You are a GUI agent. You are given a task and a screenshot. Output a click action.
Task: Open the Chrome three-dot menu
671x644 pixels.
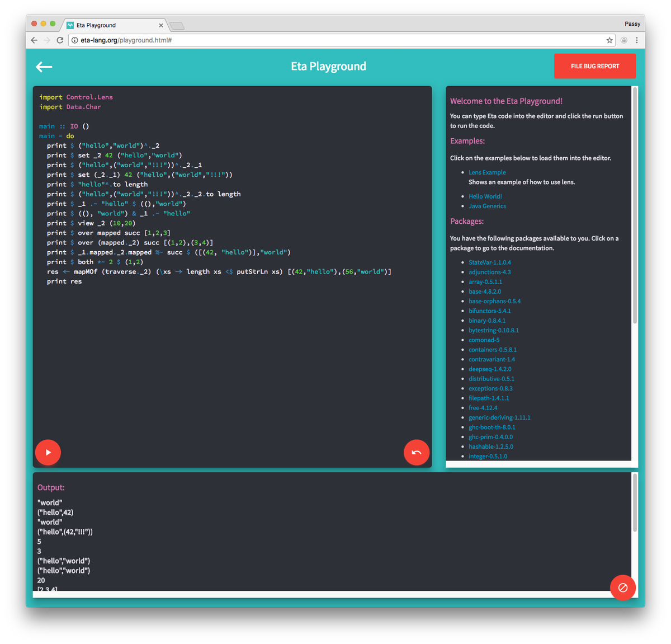[x=637, y=40]
